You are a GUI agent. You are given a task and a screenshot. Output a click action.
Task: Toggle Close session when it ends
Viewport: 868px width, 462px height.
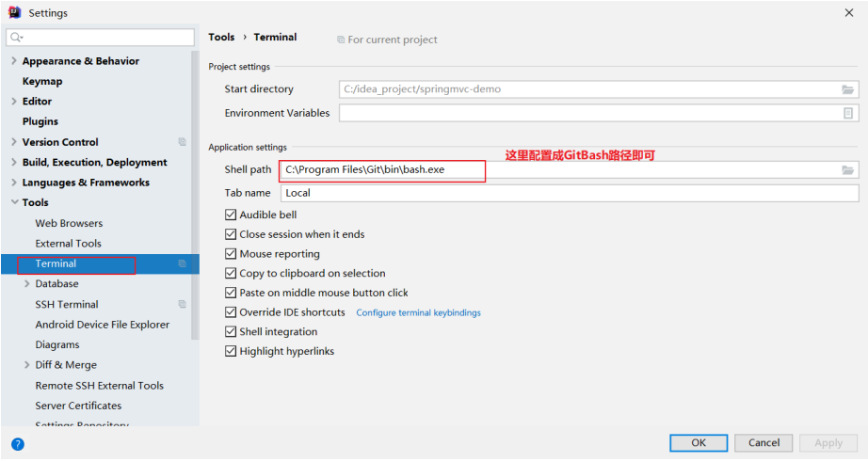click(231, 234)
